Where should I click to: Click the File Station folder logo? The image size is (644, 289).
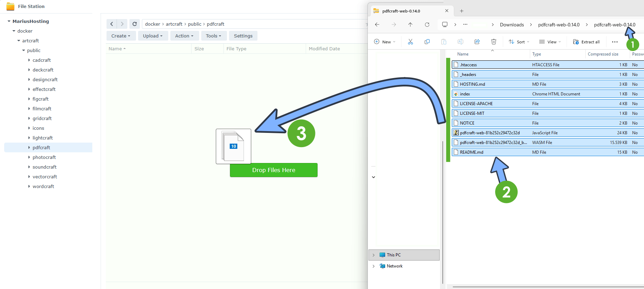click(x=10, y=6)
